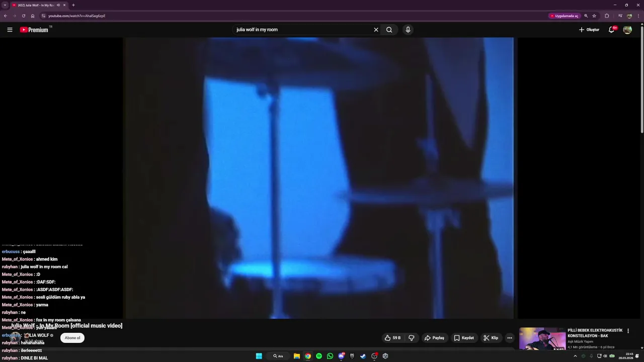Open volume control in system tray
Screen dimensions: 644x362
(x=605, y=356)
